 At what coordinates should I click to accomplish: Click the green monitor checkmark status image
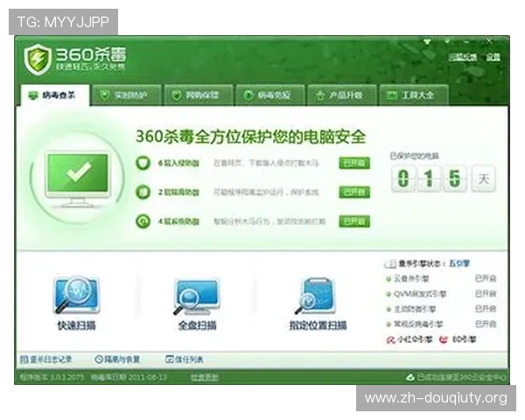78,178
